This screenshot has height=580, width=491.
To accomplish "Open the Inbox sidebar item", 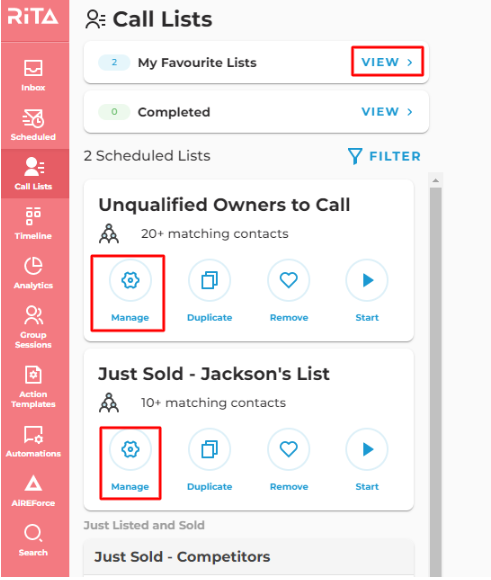I will pos(33,75).
